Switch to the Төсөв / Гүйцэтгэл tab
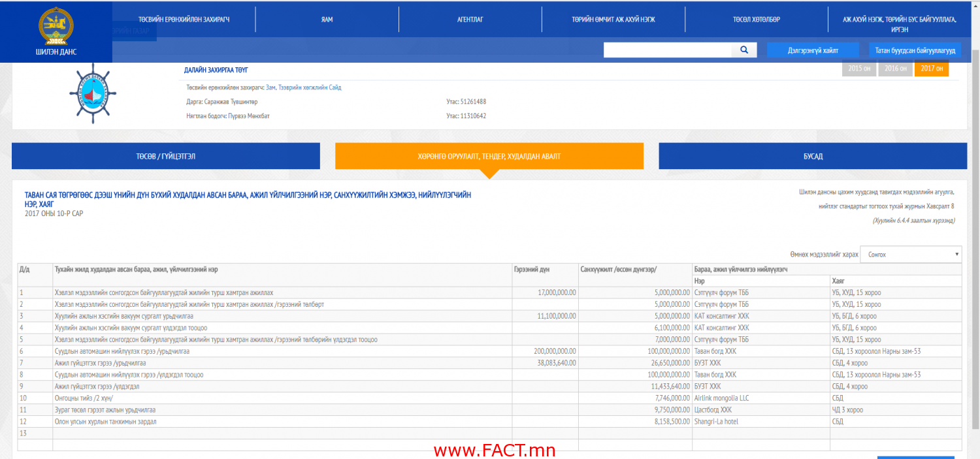The height and width of the screenshot is (459, 980). click(166, 157)
